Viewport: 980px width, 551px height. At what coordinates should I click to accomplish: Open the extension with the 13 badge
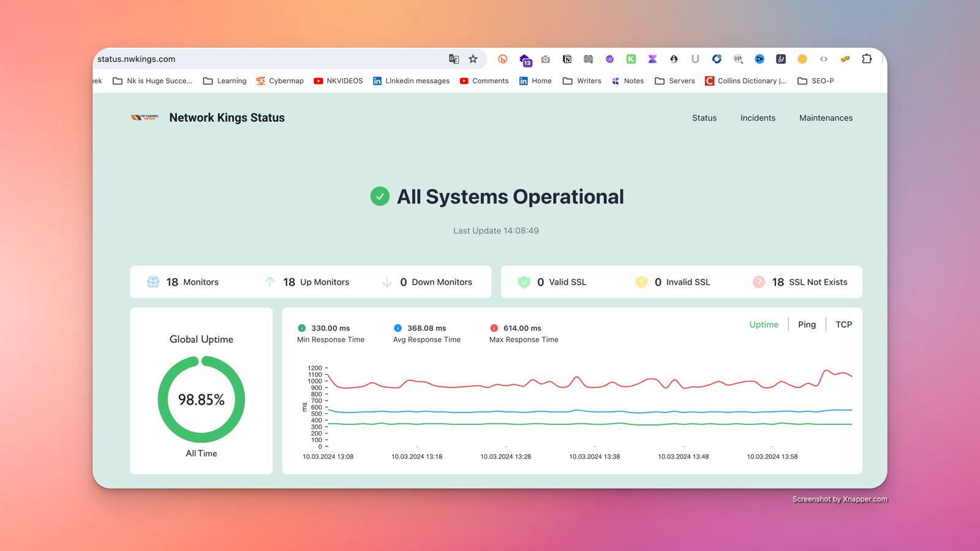(525, 59)
